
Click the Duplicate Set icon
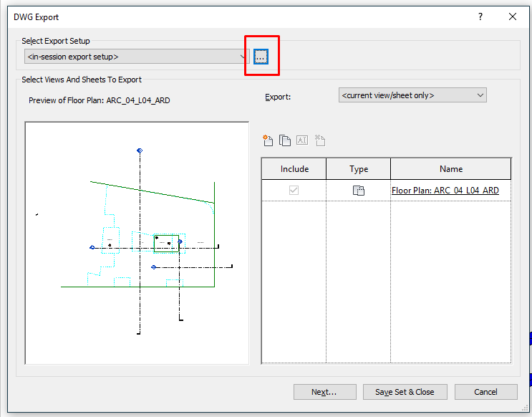[x=285, y=140]
